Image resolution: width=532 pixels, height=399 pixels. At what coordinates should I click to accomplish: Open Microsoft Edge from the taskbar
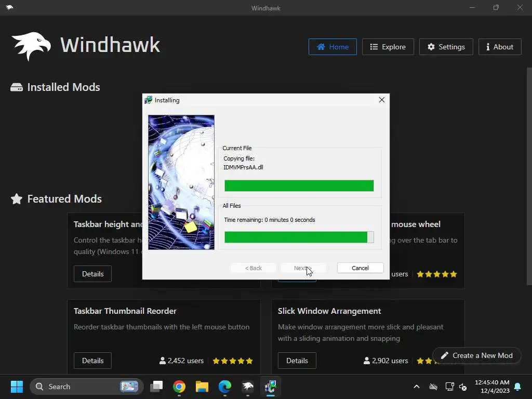(224, 387)
